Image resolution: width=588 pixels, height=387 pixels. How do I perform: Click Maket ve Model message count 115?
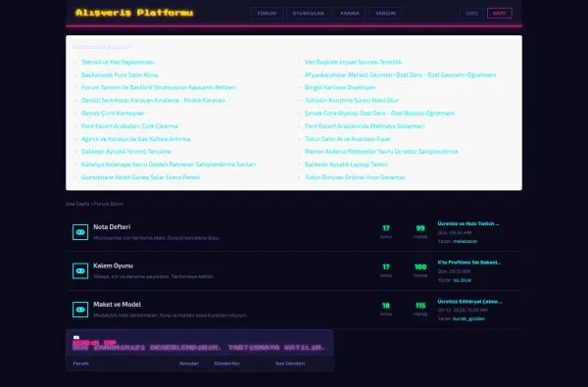pyautogui.click(x=420, y=306)
